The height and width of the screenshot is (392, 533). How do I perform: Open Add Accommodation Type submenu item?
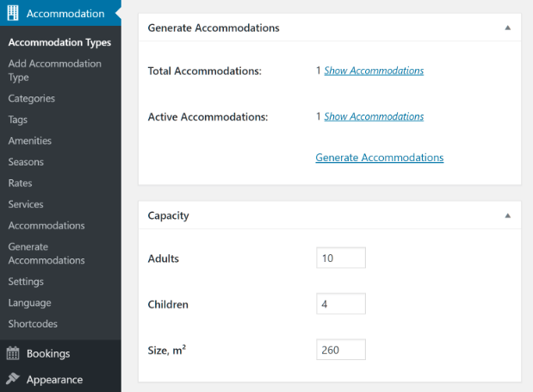(x=54, y=70)
